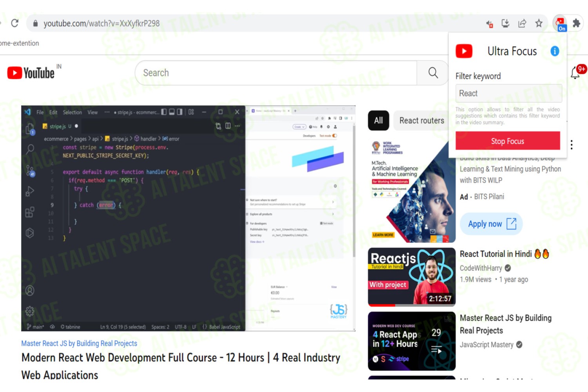Click the padlock site info icon

36,24
